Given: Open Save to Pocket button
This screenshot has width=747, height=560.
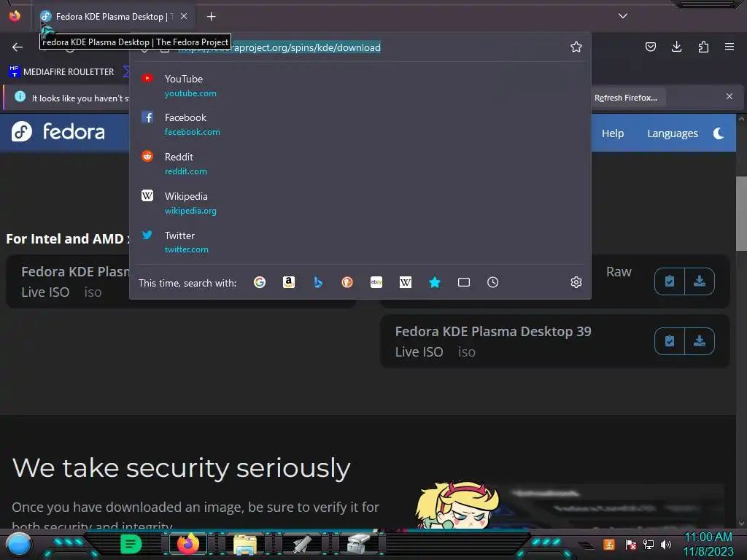Looking at the screenshot, I should pos(650,47).
